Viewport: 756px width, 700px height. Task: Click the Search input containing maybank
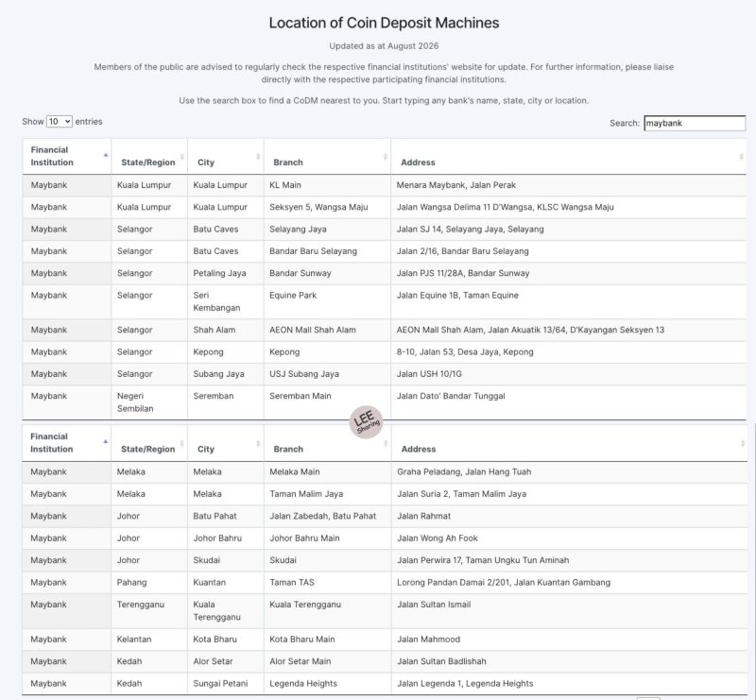695,123
